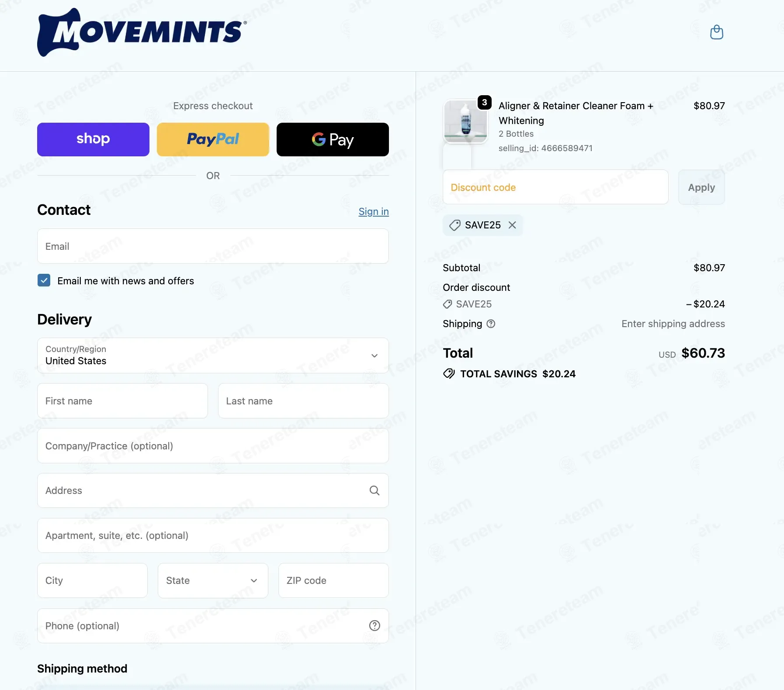Click the product name Aligner & Retainer Cleaner Foam
The height and width of the screenshot is (690, 784).
coord(576,113)
